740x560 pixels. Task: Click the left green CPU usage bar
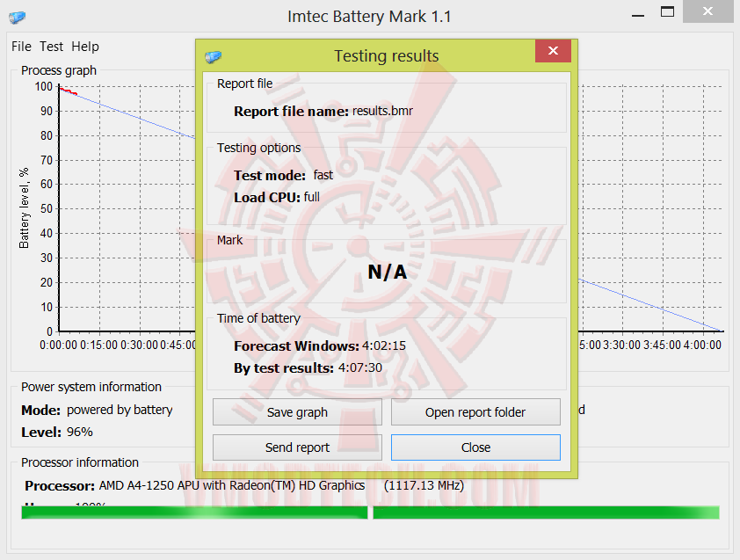194,513
